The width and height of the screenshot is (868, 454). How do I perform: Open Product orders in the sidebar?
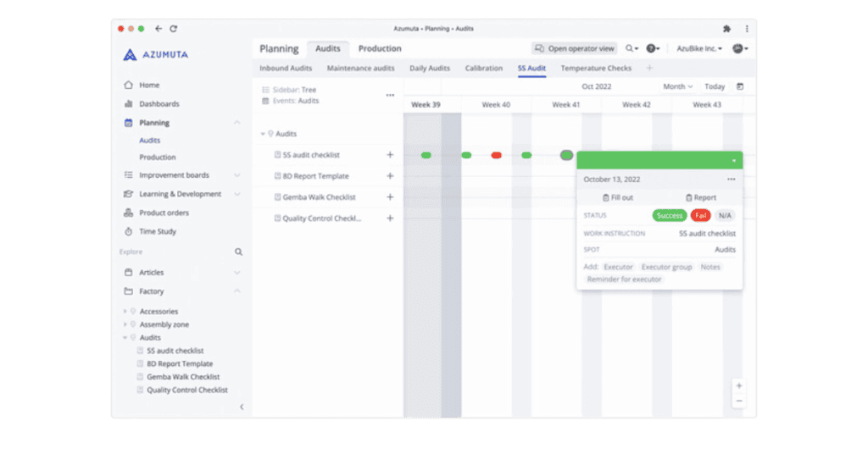(x=164, y=213)
